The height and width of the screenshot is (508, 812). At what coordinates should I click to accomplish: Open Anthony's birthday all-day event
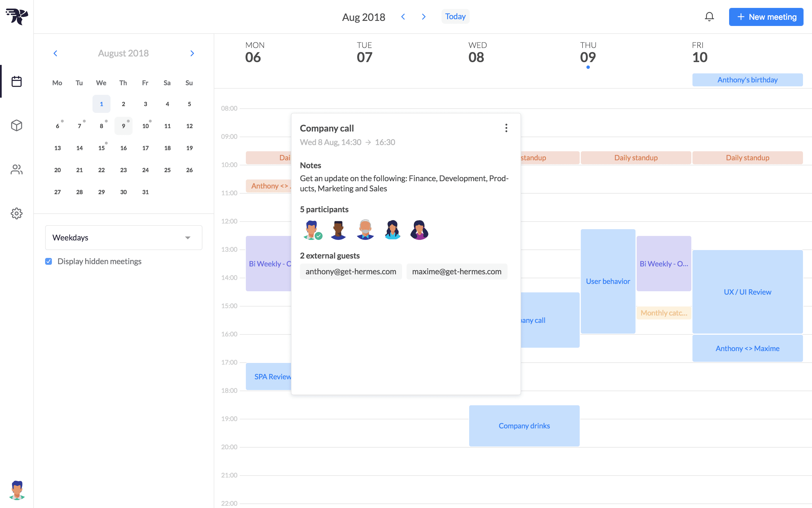pyautogui.click(x=748, y=80)
